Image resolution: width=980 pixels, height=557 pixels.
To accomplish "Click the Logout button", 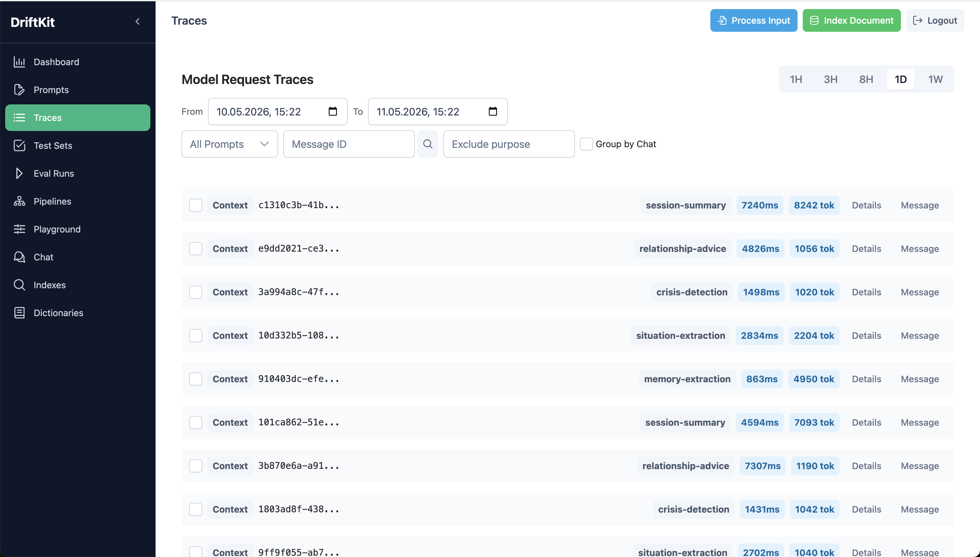I will tap(935, 21).
